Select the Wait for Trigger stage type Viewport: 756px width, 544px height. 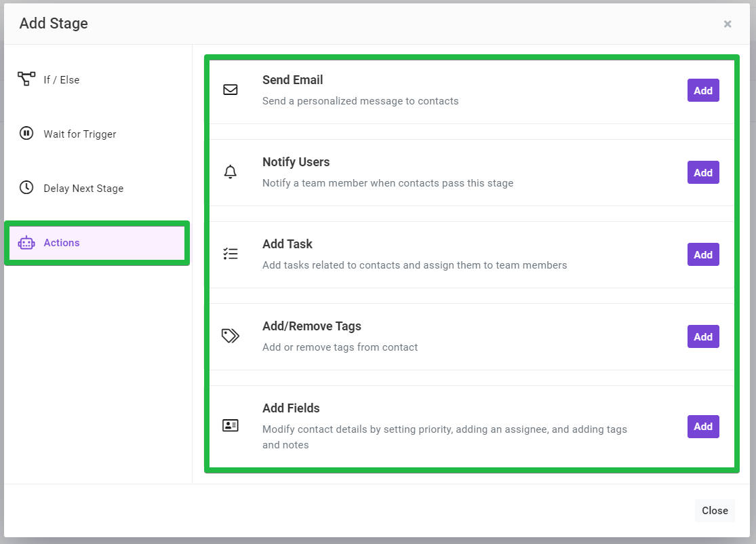click(96, 134)
